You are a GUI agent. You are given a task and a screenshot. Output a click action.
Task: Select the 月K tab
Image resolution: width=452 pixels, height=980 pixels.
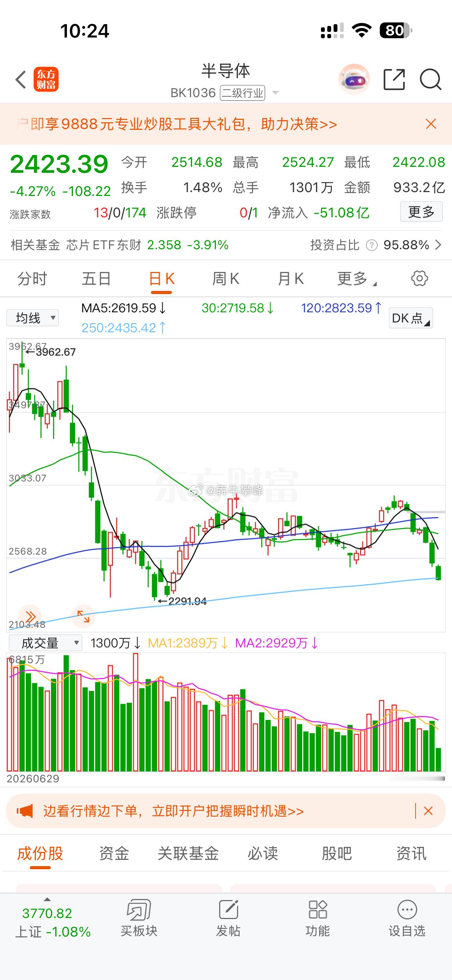[291, 279]
